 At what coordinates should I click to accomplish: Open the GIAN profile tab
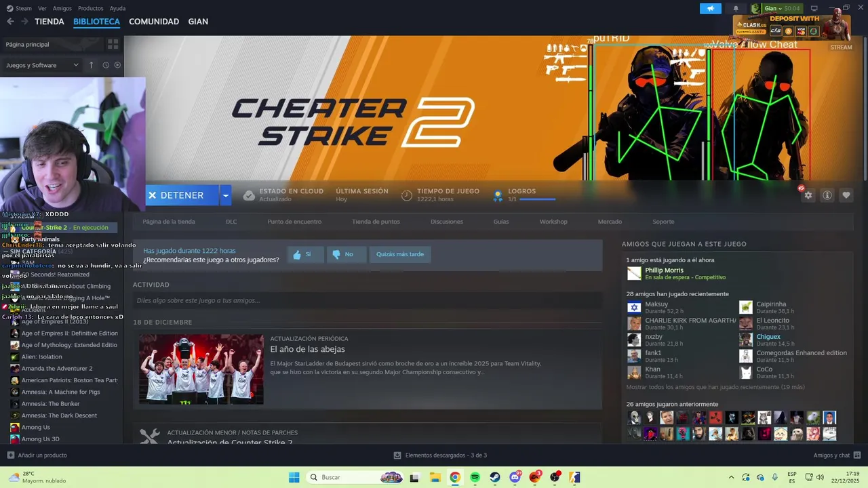coord(198,22)
